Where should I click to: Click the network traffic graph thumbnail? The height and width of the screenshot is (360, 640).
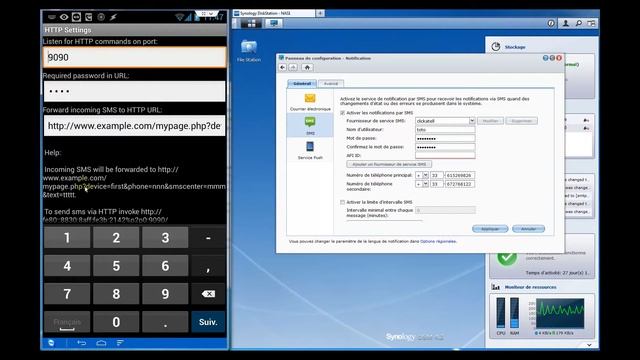click(560, 313)
